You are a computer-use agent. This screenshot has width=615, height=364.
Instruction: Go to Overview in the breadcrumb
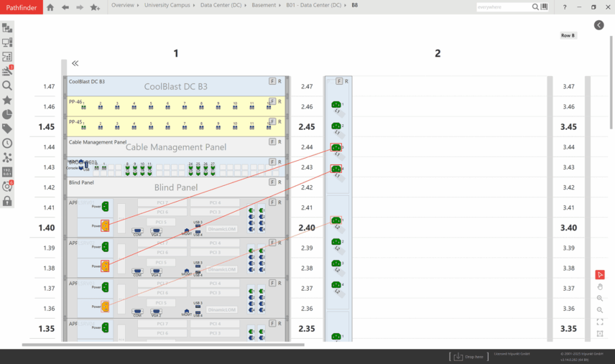pos(122,5)
